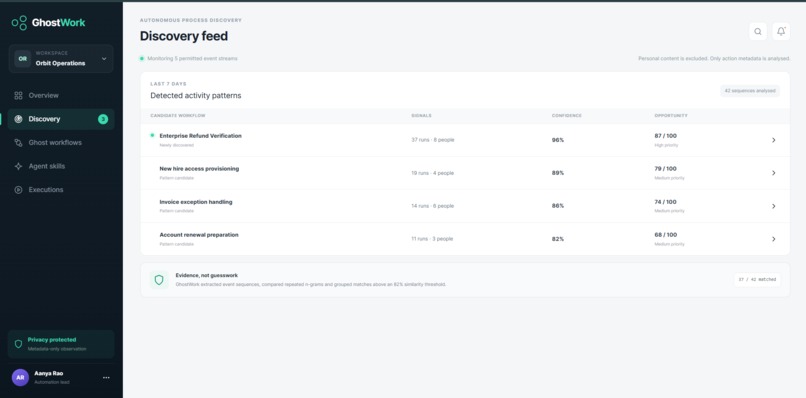
Task: Click the Evidence, not guesswork heading
Action: click(x=207, y=276)
